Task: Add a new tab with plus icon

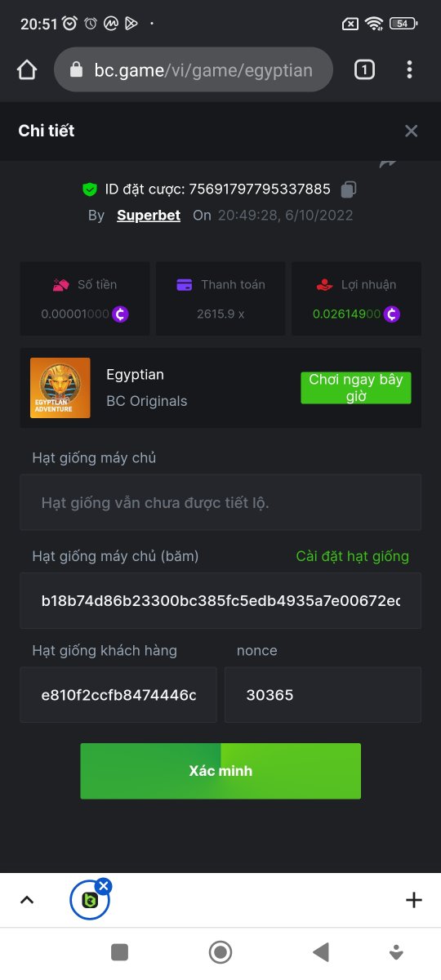Action: click(414, 900)
